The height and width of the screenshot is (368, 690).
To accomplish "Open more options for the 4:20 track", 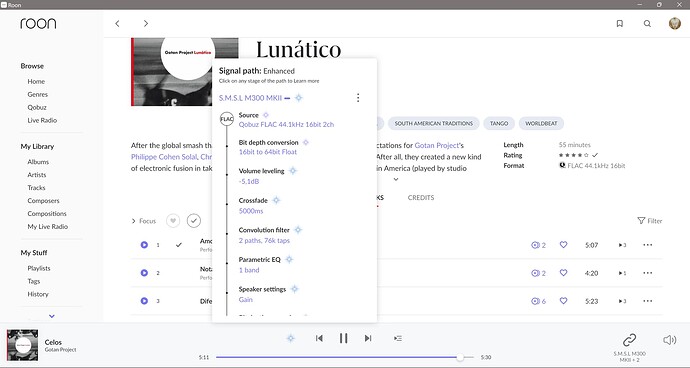I will [x=647, y=273].
